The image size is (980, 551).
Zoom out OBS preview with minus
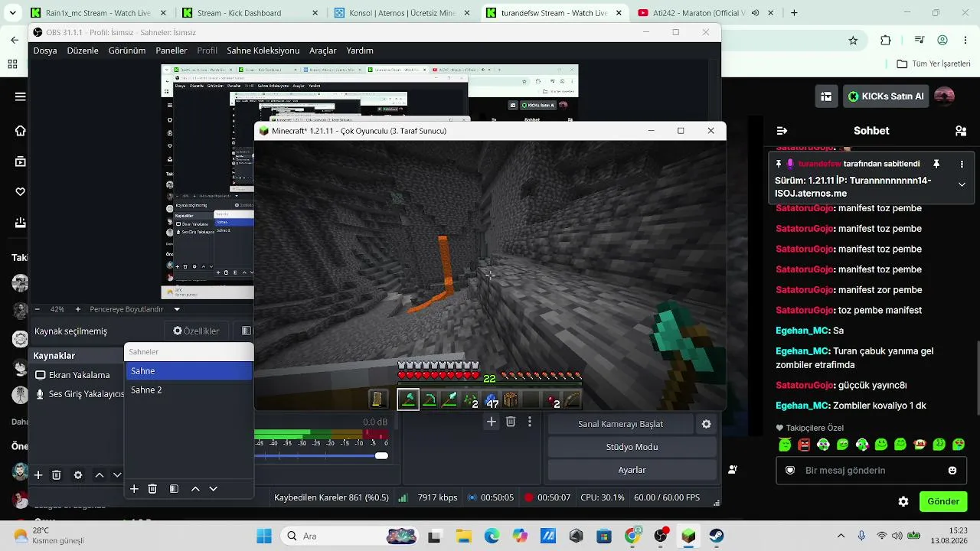click(x=38, y=309)
